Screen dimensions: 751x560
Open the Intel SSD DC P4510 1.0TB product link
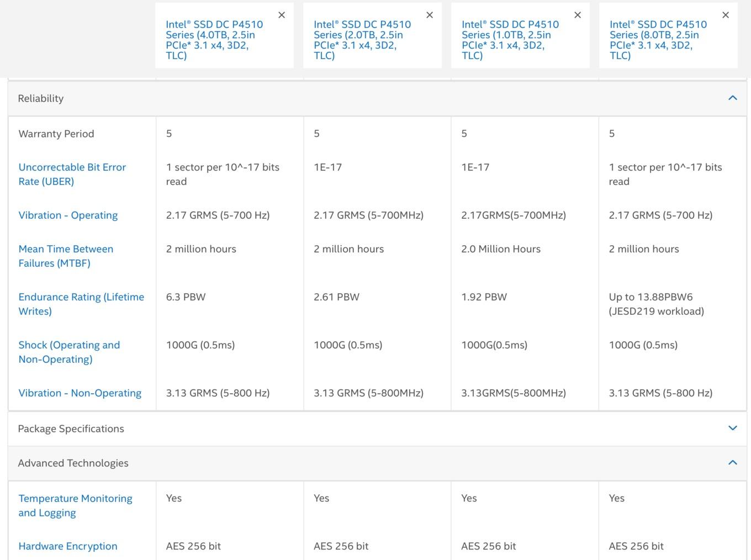(x=510, y=40)
